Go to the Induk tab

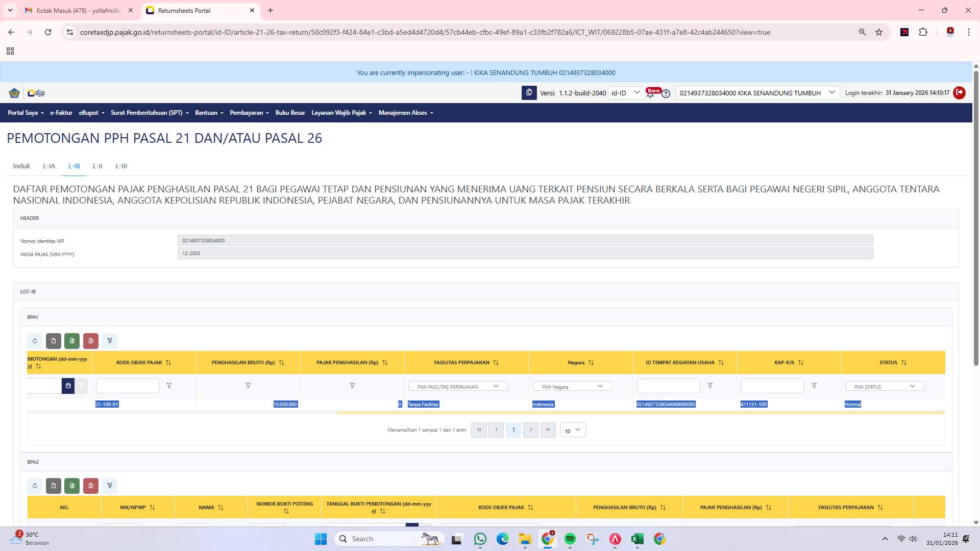[21, 166]
